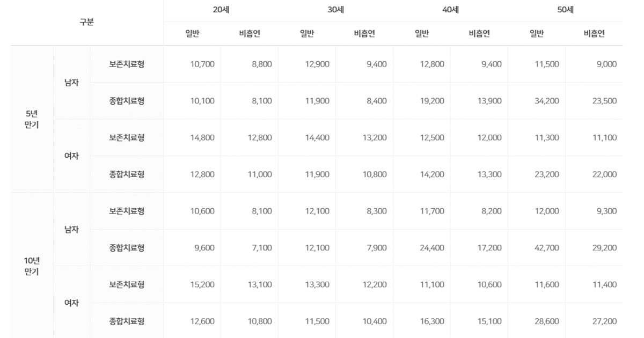644x338 pixels.
Task: Select the 29,200 premium cell
Action: coord(604,248)
